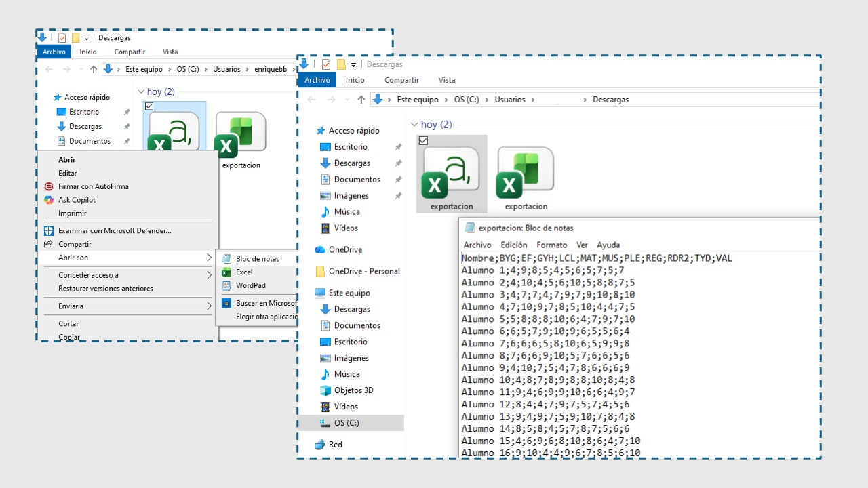Screen dimensions: 868x488
Task: Click Usuarios in front window address bar
Action: tap(510, 100)
